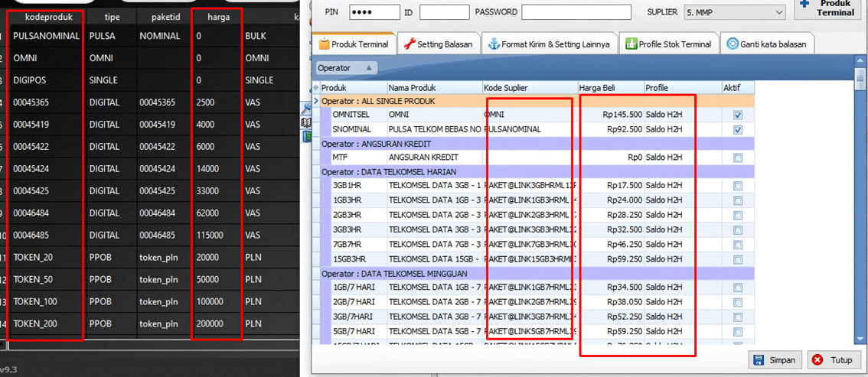Click the grid corner asterisk icon
Viewport: 868px width, 377px height.
pos(316,88)
